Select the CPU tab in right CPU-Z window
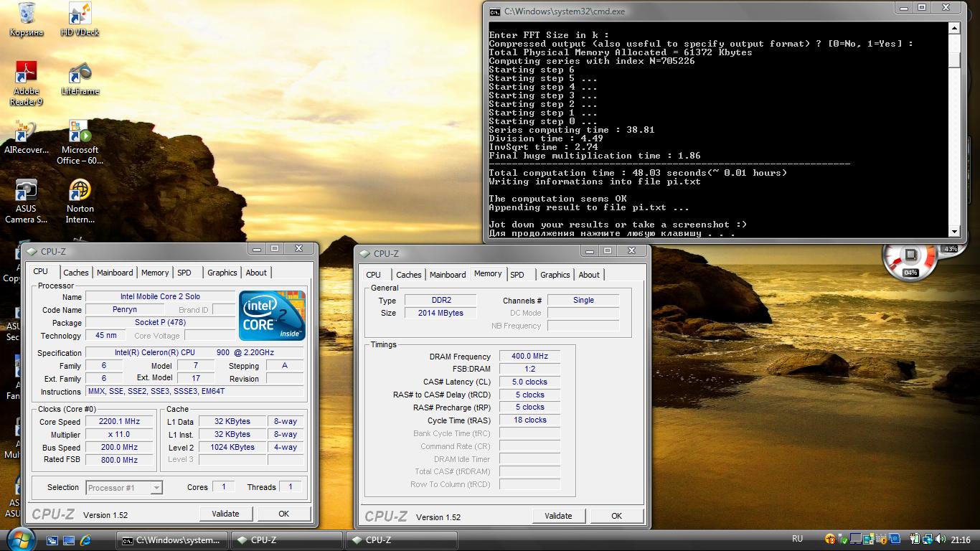The width and height of the screenshot is (980, 551). (x=374, y=275)
